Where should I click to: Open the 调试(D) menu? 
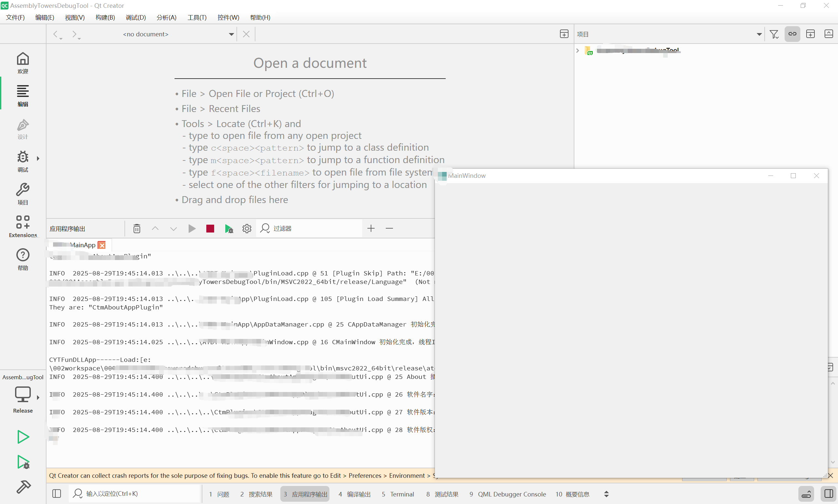[x=136, y=17]
